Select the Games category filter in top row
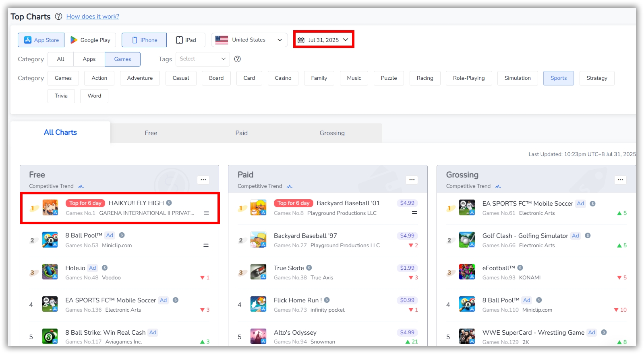This screenshot has width=644, height=354. coord(122,59)
